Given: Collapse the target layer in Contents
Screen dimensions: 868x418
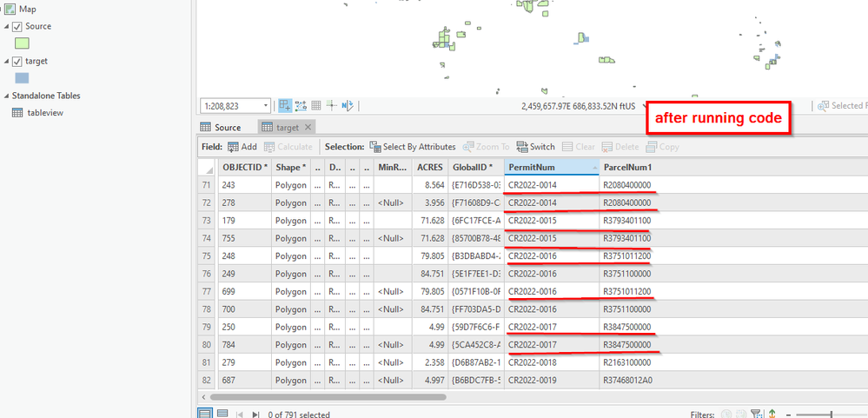Looking at the screenshot, I should point(7,62).
